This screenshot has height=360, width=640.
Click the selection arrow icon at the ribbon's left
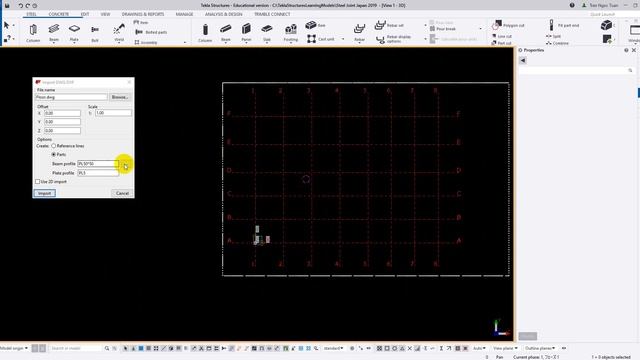click(6, 25)
